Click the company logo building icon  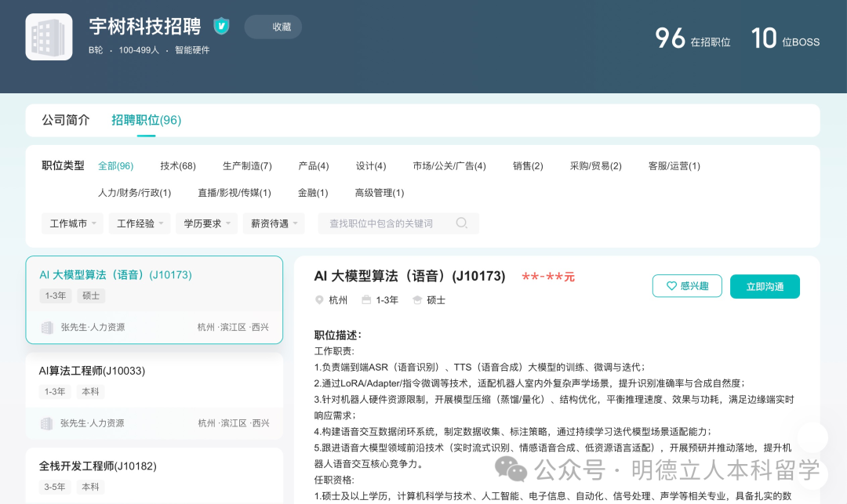49,37
